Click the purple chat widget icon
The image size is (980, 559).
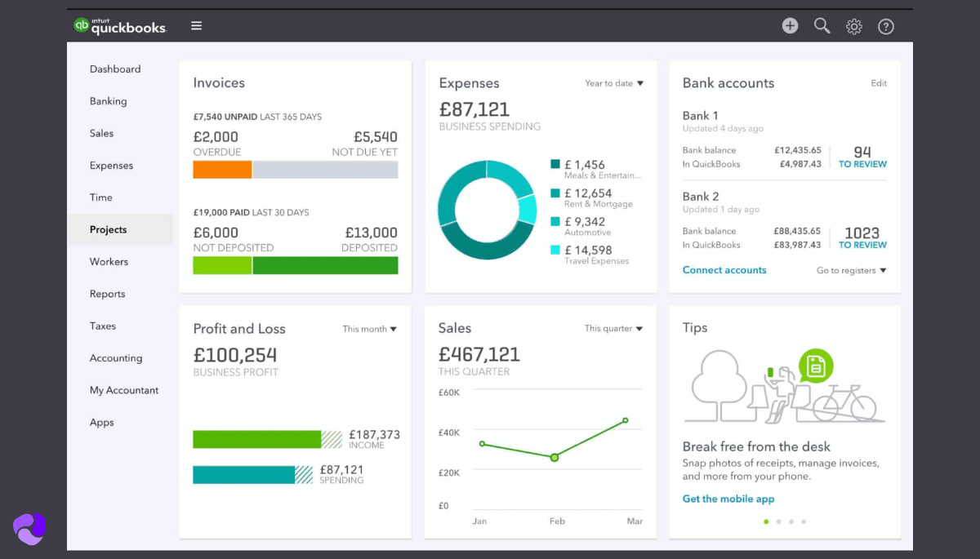pos(29,528)
